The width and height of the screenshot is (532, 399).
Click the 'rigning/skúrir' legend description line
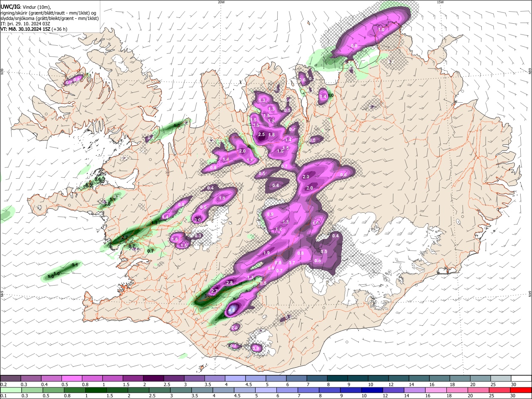48,13
